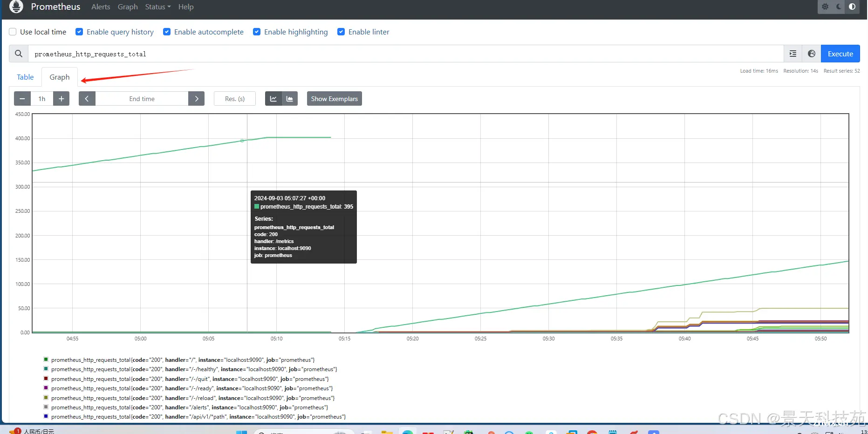Click the highlighted data point on the green line
Image resolution: width=868 pixels, height=434 pixels.
tap(242, 141)
